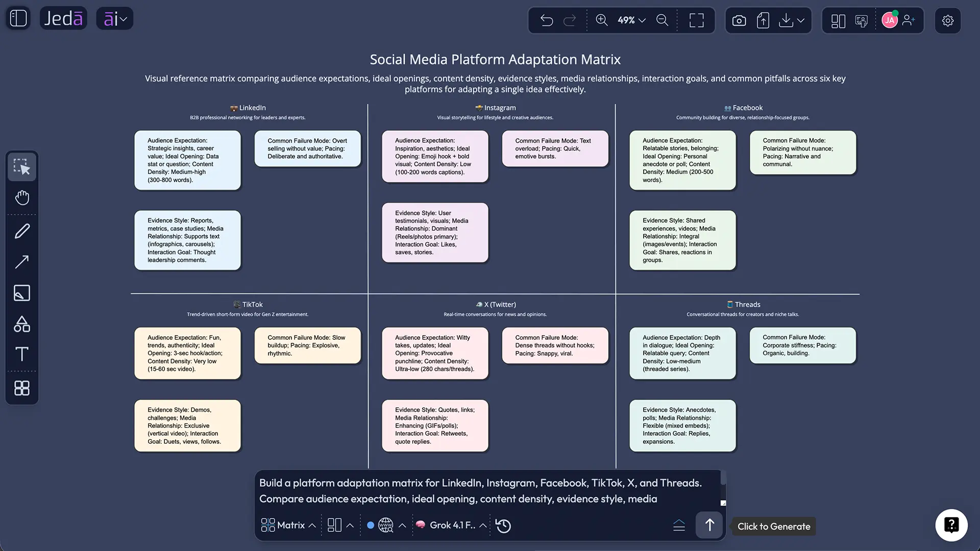Select the sticky note tool

point(22,293)
